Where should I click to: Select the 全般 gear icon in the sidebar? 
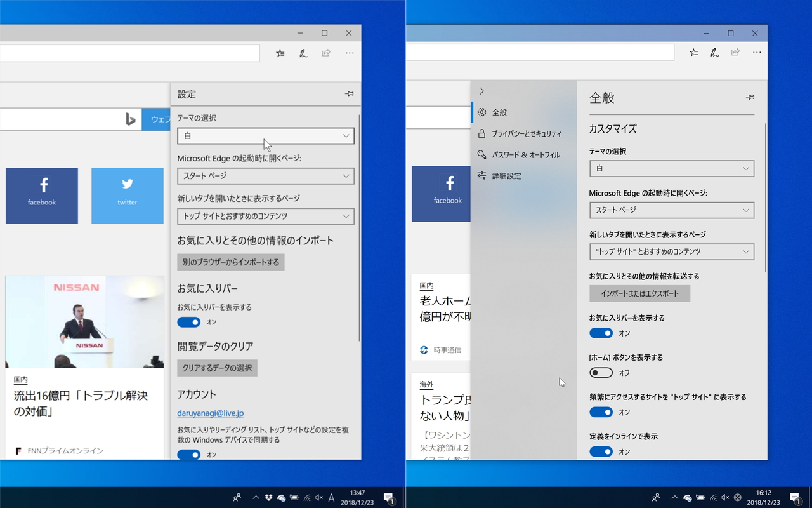(481, 112)
